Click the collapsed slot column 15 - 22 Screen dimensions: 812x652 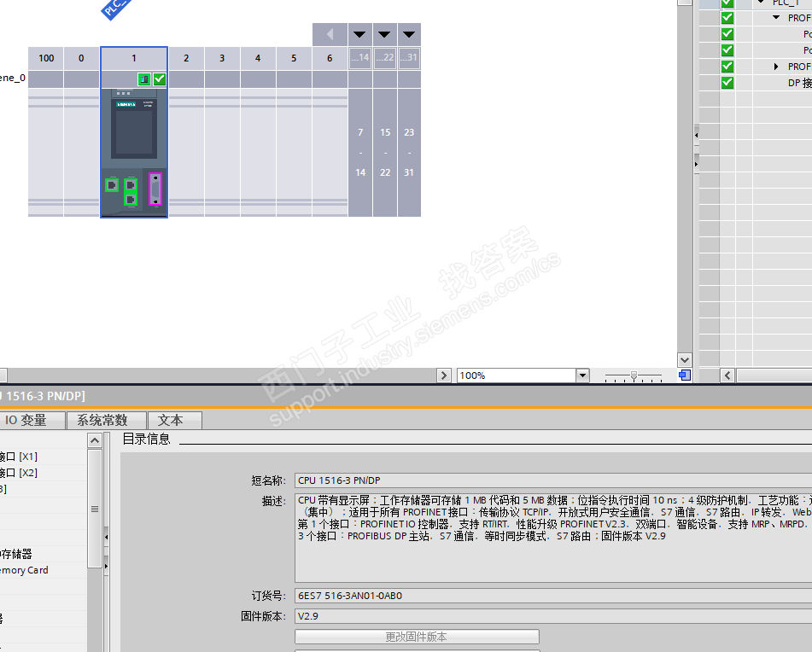(385, 152)
